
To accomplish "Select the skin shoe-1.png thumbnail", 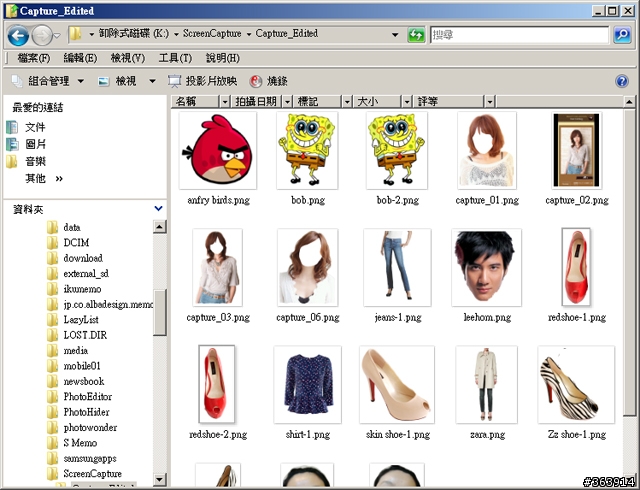I will tap(397, 384).
